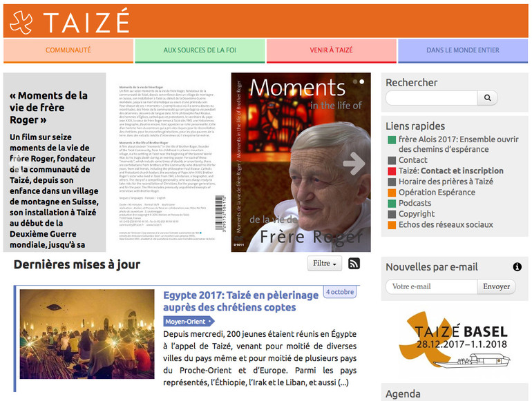This screenshot has height=401, width=532.
Task: Select the first carousel dot indicator
Action: pyautogui.click(x=355, y=81)
